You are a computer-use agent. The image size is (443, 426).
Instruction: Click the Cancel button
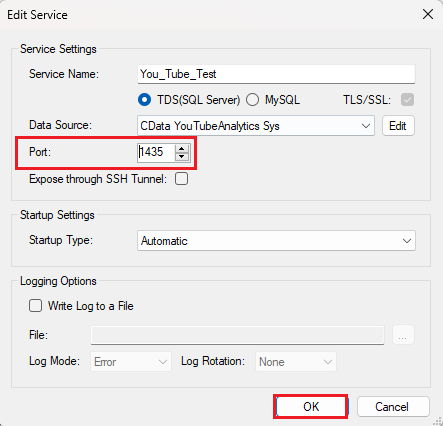click(393, 406)
